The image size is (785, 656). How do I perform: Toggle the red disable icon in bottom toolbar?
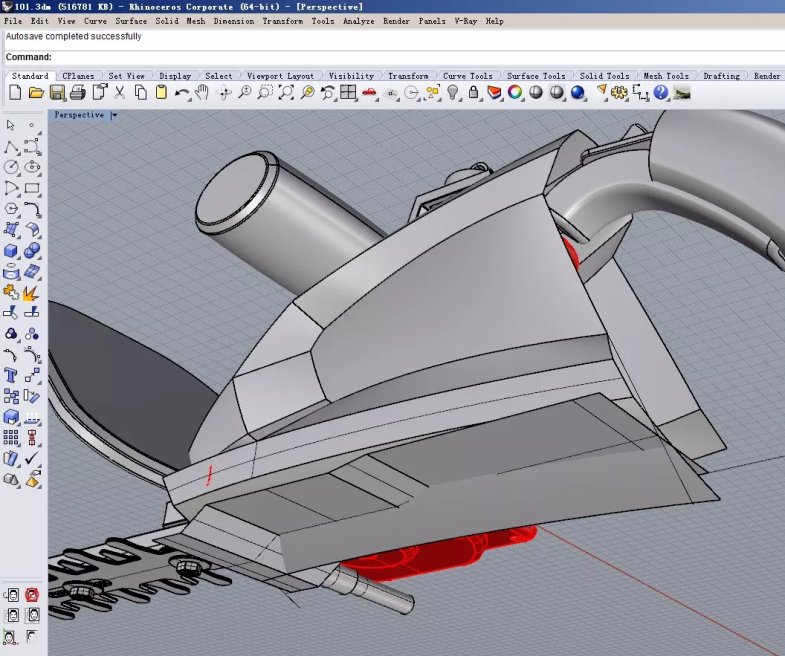(32, 596)
